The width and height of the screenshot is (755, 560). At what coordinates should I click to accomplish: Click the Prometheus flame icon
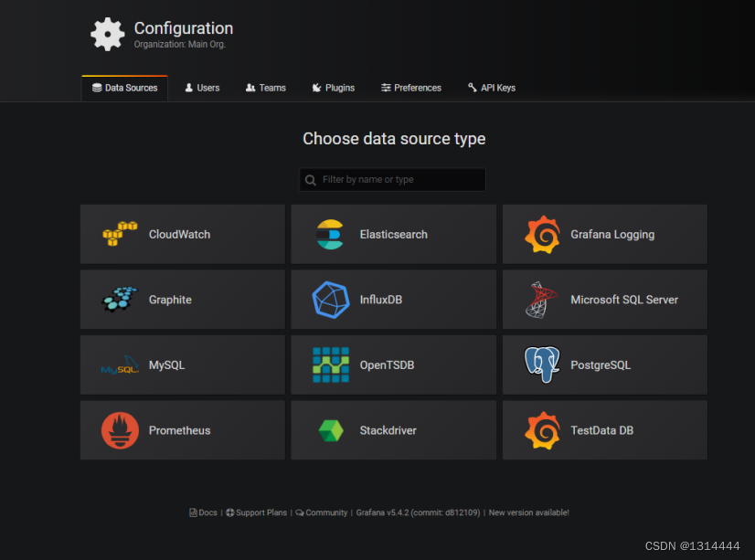click(120, 430)
